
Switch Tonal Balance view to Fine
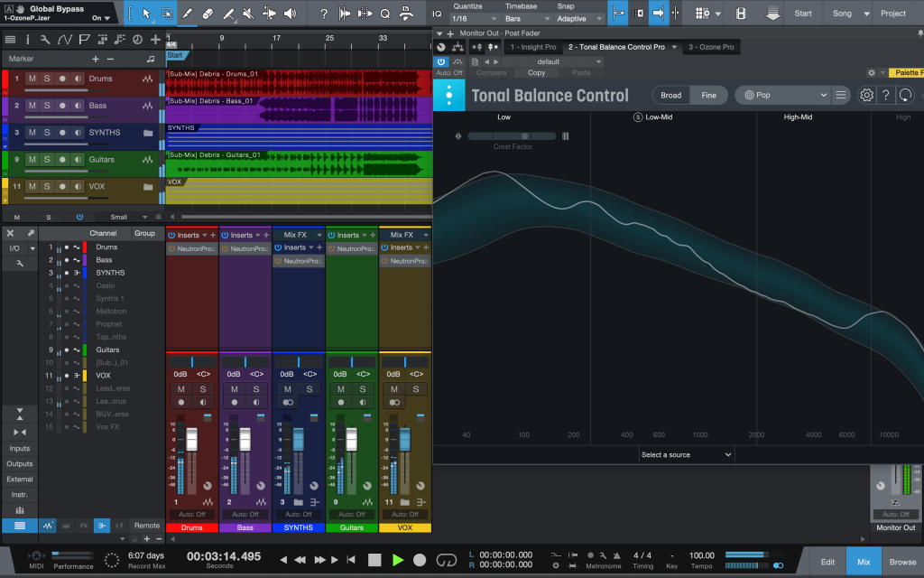pyautogui.click(x=710, y=94)
